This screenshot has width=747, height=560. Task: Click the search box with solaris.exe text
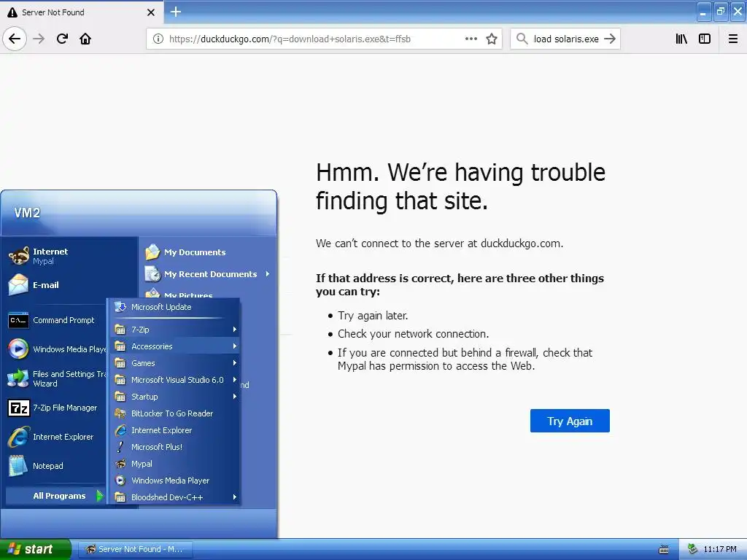tap(566, 39)
